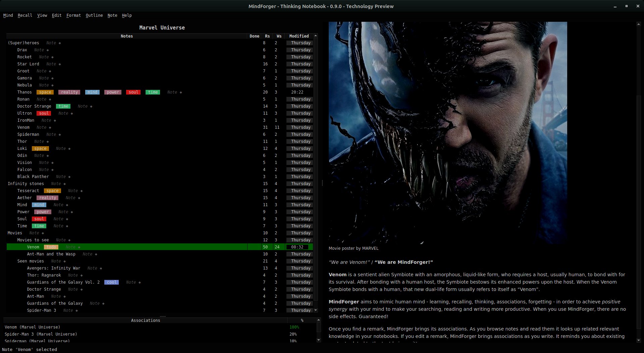Sort by the Done column header
Viewport: 644px width, 353px height.
tap(254, 36)
